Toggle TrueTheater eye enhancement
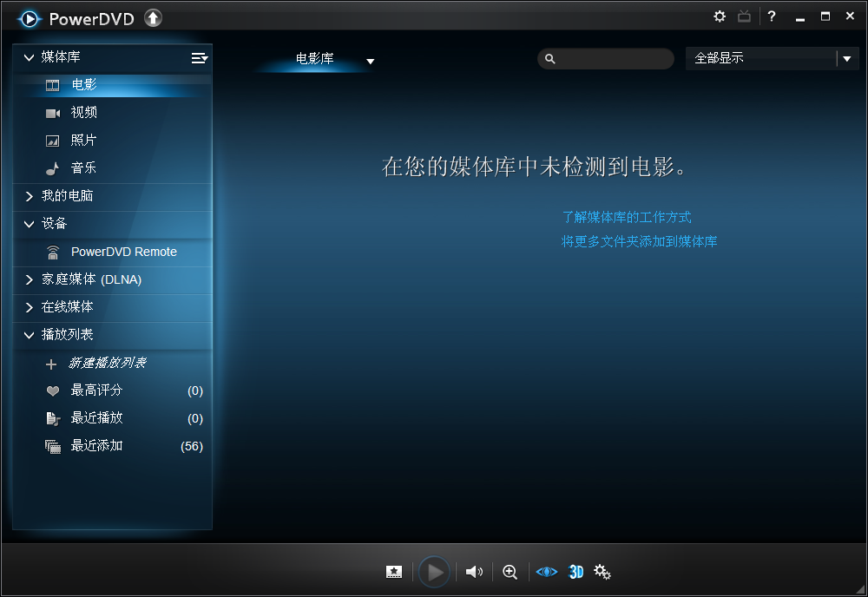Screen dimensions: 868x597 pyautogui.click(x=546, y=572)
